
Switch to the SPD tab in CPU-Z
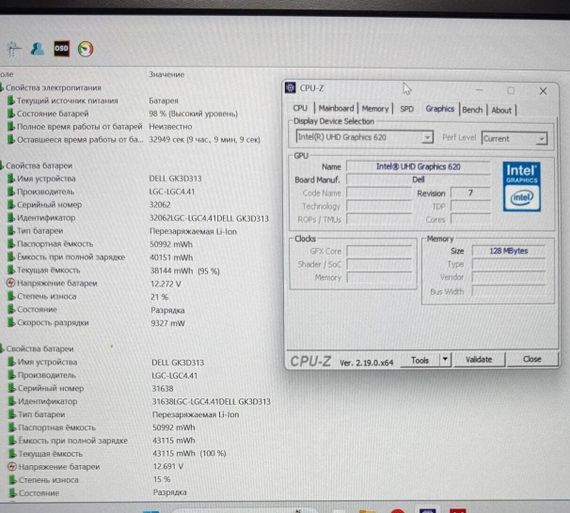click(407, 109)
